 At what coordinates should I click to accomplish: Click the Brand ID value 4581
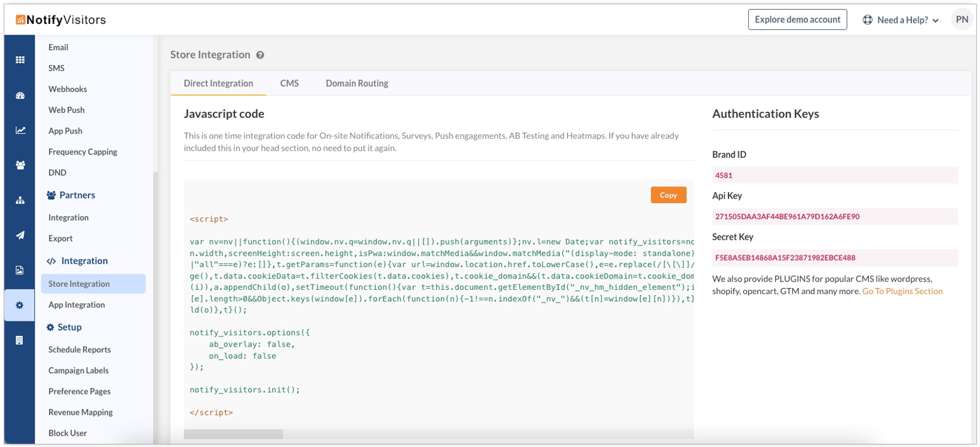[835, 175]
